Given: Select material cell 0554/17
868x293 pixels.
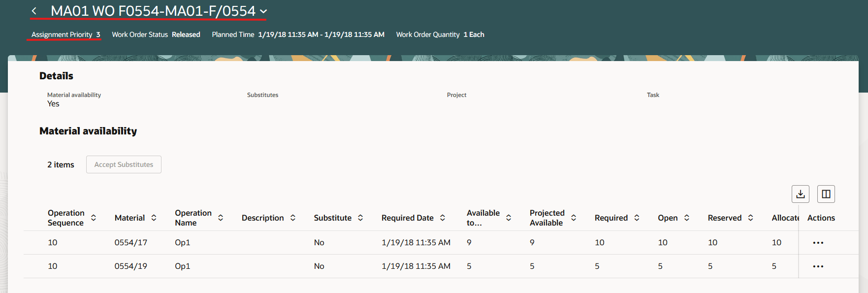Looking at the screenshot, I should (x=131, y=242).
